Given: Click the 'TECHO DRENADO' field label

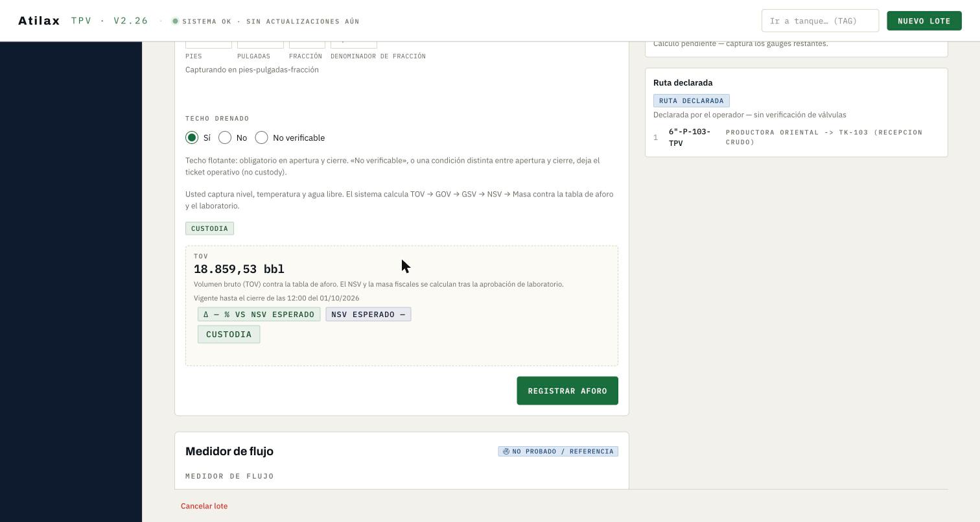Looking at the screenshot, I should pyautogui.click(x=217, y=119).
